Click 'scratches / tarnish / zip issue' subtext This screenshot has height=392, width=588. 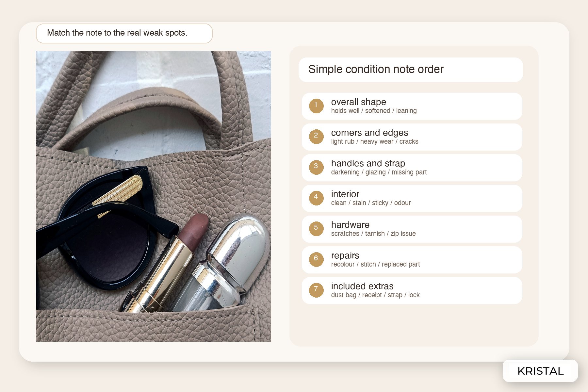(x=373, y=234)
